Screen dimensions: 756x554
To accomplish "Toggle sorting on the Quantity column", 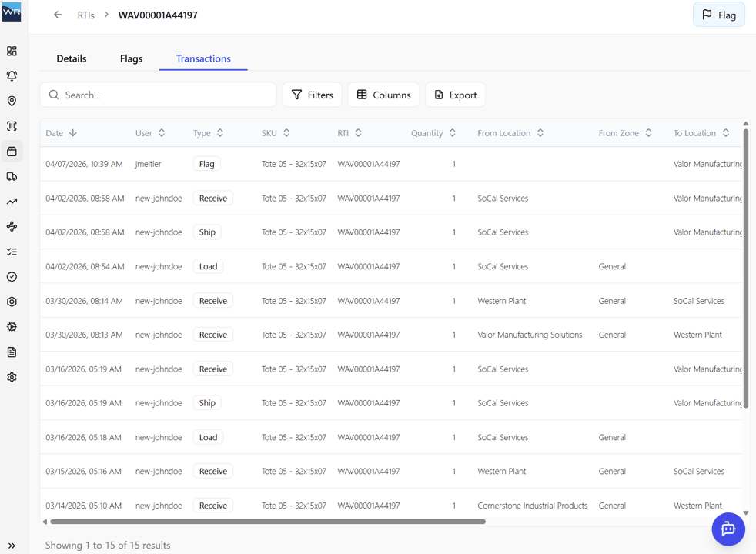I will coord(451,132).
